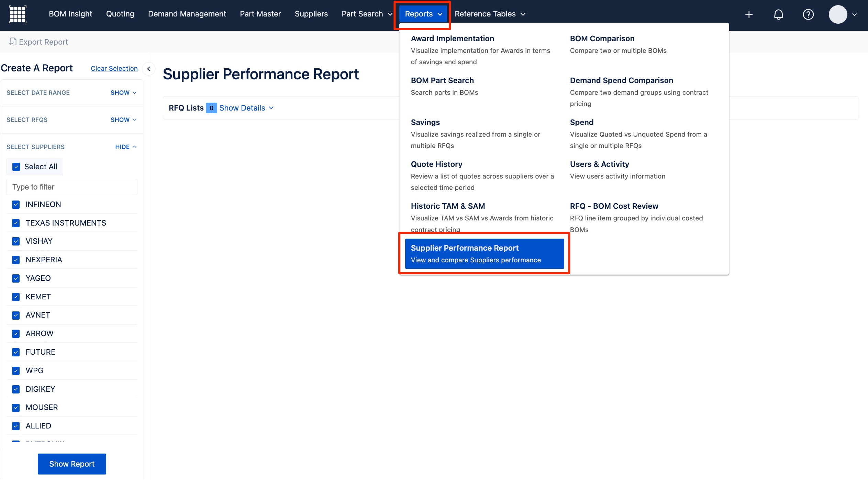Open the Part Search dropdown
Image resolution: width=868 pixels, height=480 pixels.
367,14
